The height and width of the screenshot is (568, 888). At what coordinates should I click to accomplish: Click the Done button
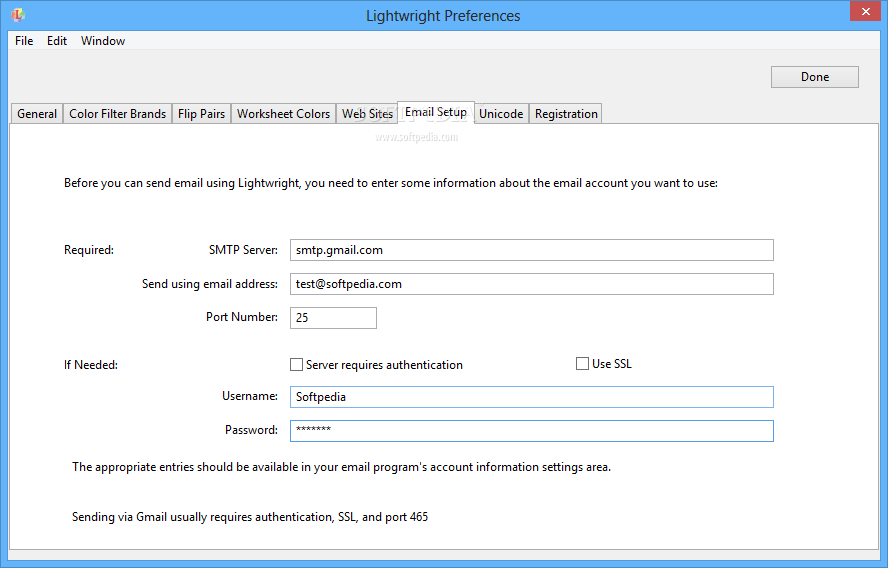coord(814,77)
